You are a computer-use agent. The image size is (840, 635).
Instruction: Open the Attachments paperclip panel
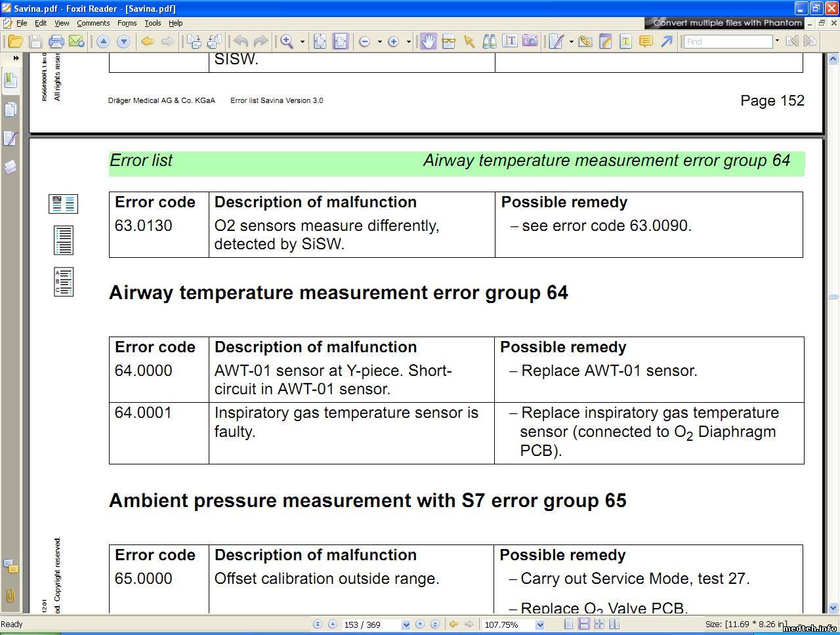[x=10, y=595]
